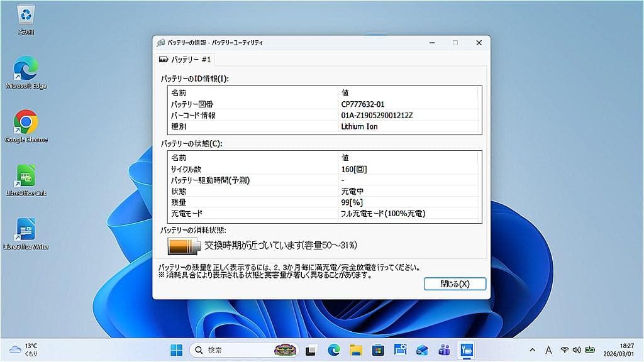
Task: Select the バッテリー #1 tab
Action: [185, 60]
